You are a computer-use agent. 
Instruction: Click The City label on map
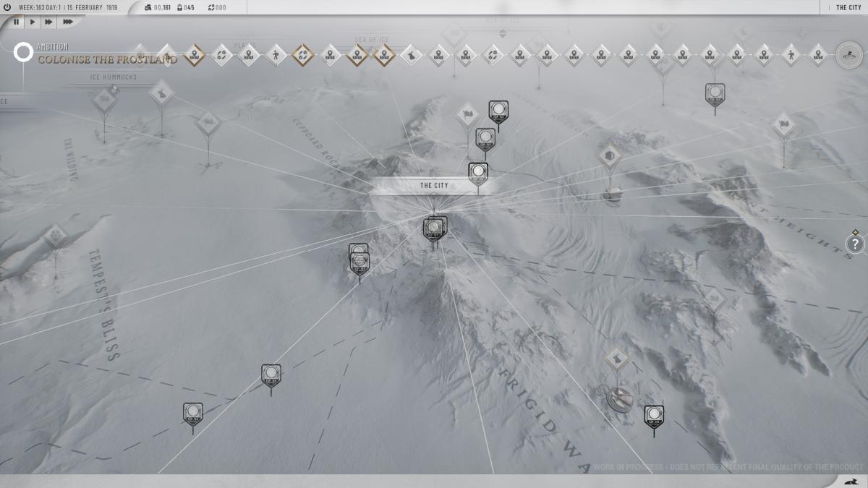[434, 186]
